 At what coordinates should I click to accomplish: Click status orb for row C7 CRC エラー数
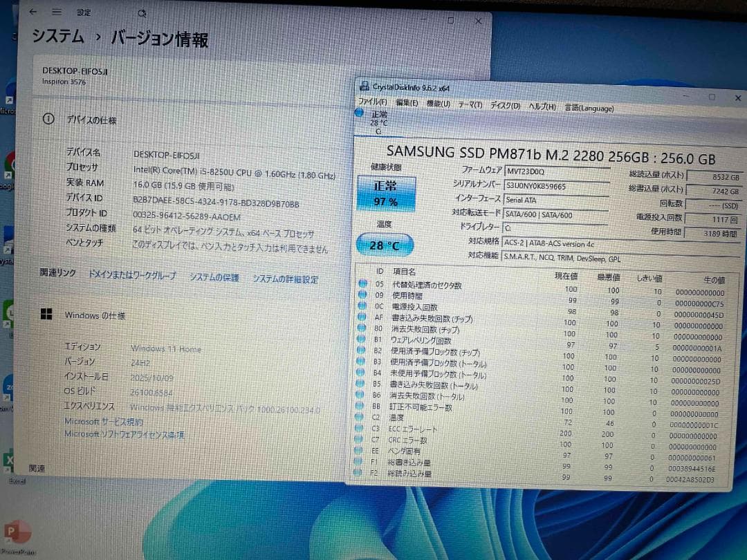[359, 439]
